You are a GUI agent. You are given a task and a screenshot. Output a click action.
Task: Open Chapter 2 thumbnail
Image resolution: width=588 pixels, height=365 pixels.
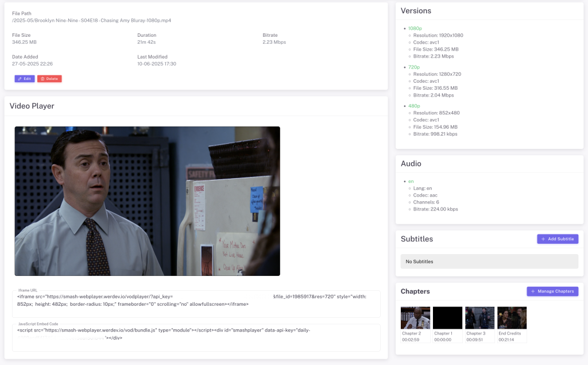(x=415, y=318)
